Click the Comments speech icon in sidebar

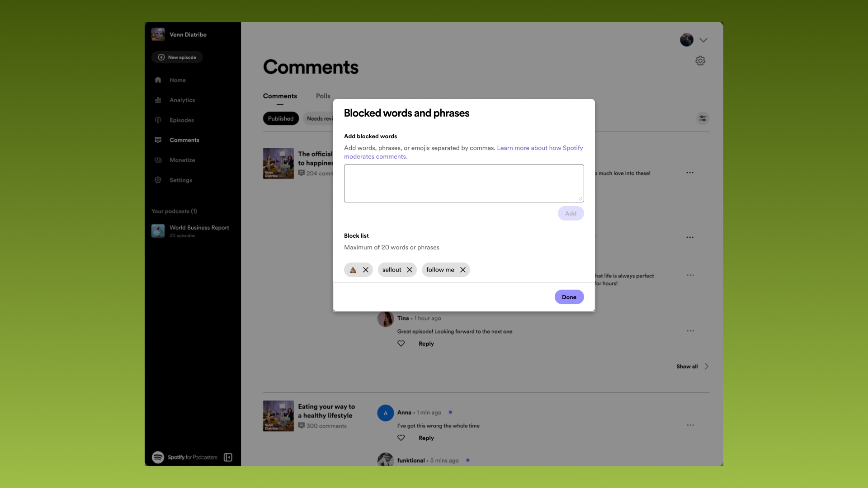pos(158,140)
